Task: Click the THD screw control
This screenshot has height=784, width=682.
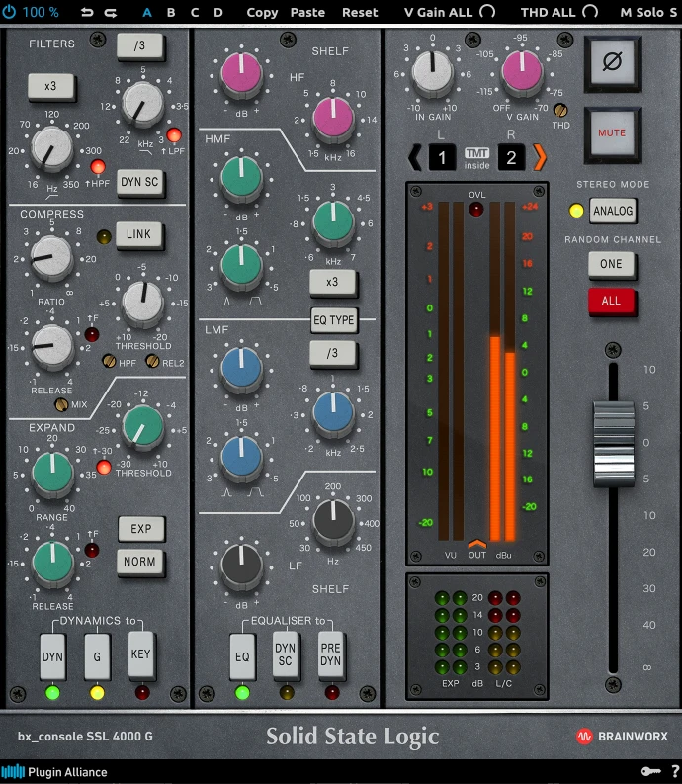Action: tap(560, 110)
